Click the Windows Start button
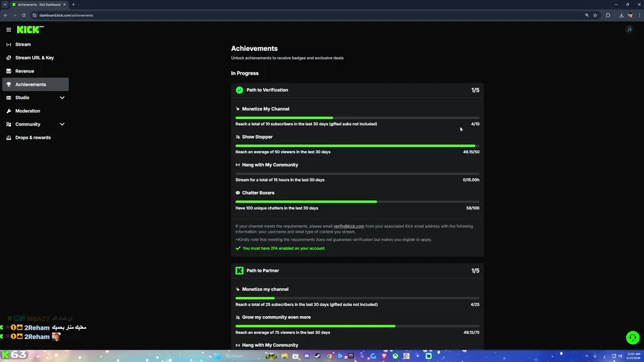The height and width of the screenshot is (362, 644). 217,356
